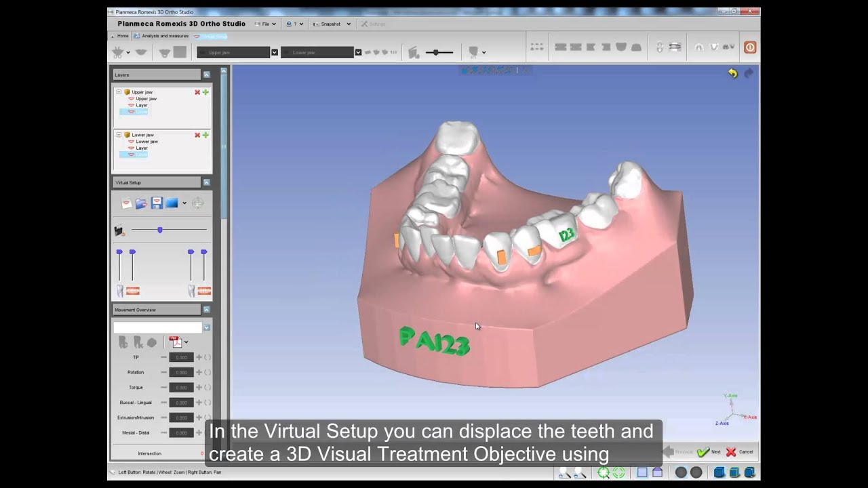The width and height of the screenshot is (868, 488).
Task: Adjust the toolbar transparency slider
Action: click(x=439, y=52)
